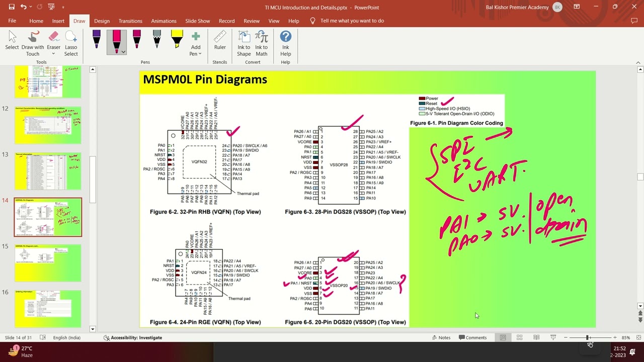The image size is (644, 362).
Task: Open the File menu
Action: [12, 21]
